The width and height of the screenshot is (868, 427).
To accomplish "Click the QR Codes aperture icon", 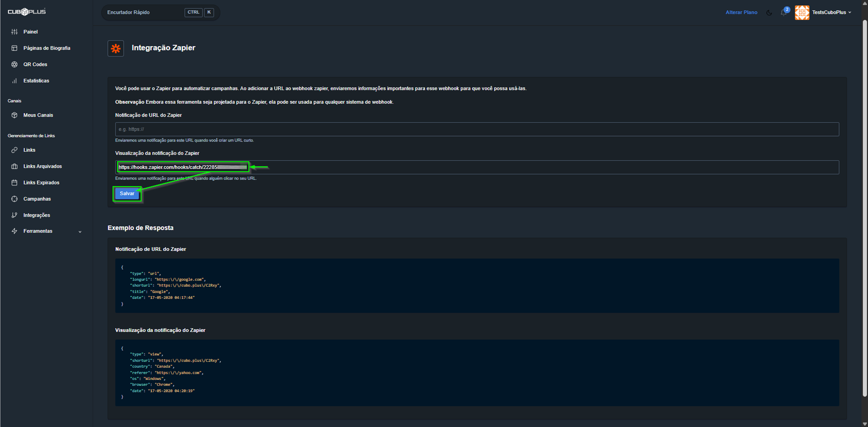I will [x=14, y=64].
